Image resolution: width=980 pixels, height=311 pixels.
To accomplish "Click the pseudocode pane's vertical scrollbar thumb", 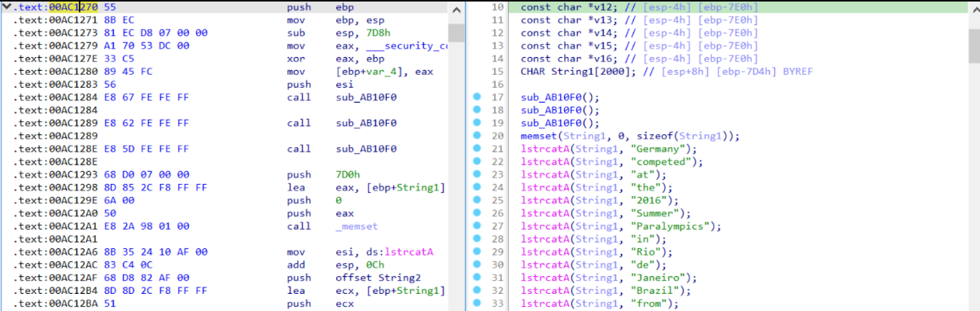I will (973, 45).
